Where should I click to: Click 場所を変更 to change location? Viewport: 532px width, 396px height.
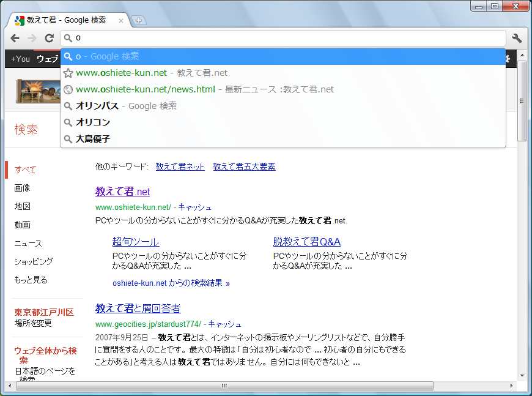point(33,323)
